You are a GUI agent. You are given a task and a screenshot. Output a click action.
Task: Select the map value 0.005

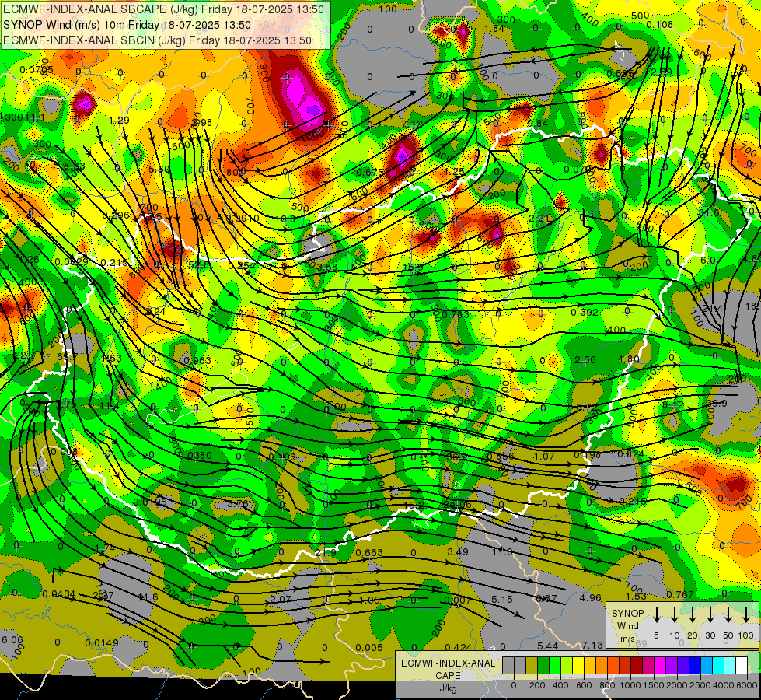369,648
